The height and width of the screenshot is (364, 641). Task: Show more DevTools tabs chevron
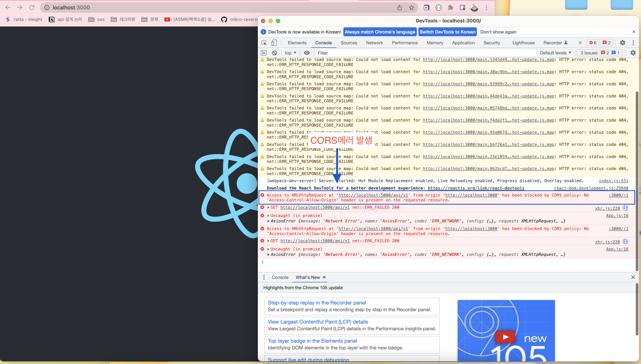click(580, 43)
